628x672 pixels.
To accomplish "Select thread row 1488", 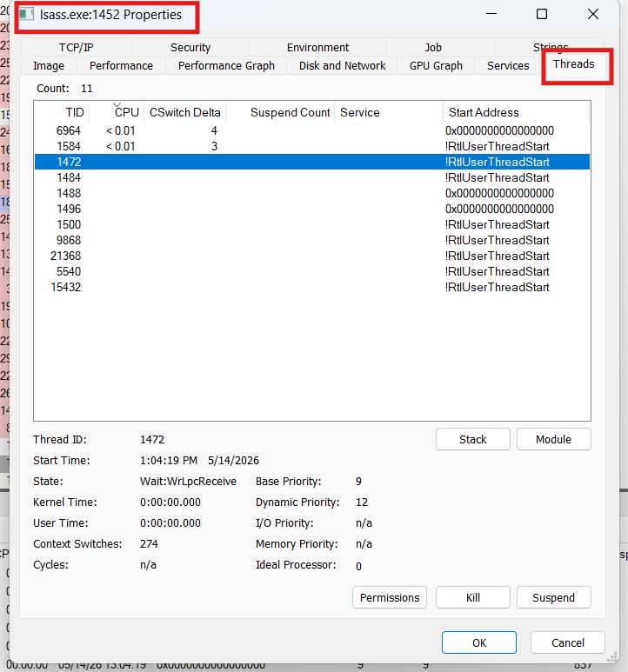I will coord(312,193).
